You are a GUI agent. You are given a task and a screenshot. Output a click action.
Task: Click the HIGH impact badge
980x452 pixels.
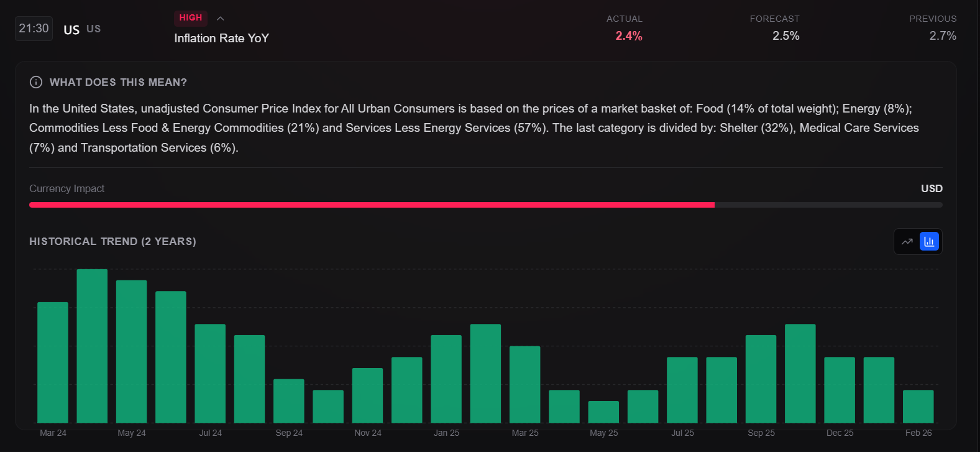tap(191, 18)
